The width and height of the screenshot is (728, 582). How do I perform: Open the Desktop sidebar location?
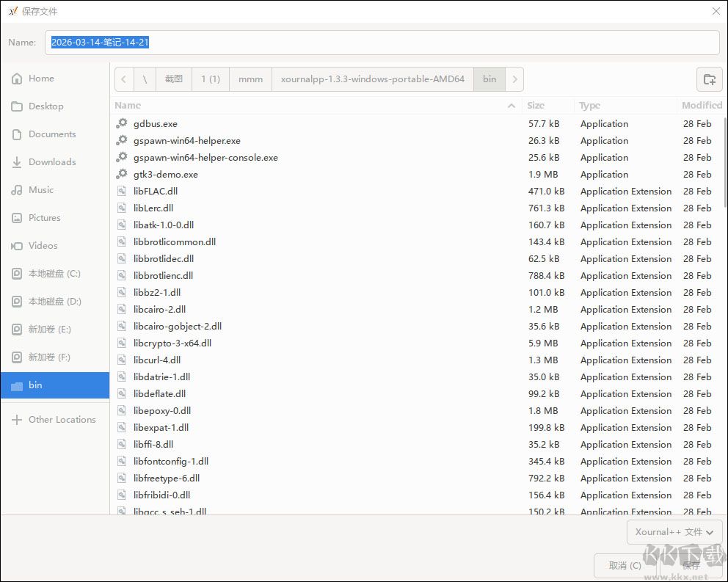point(55,106)
